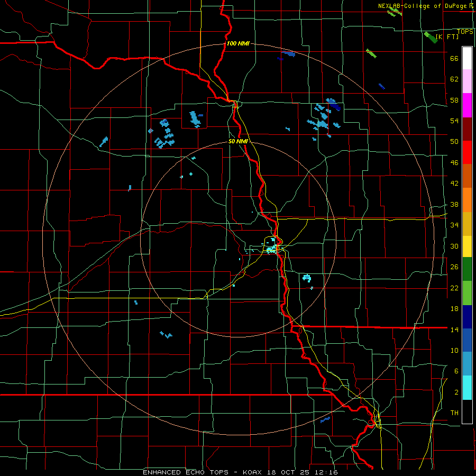
Task: Choose the bright yellow legend swatch
Action: [x=467, y=246]
